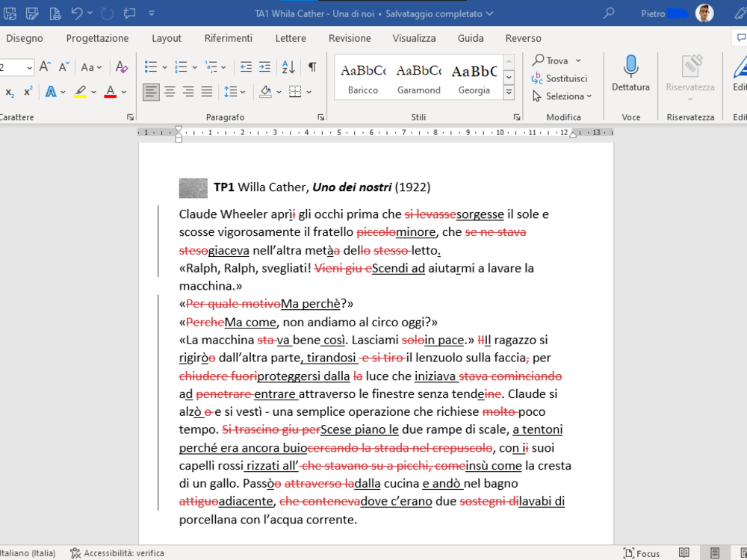This screenshot has height=560, width=747.
Task: Open search with the magnifier icon
Action: pyautogui.click(x=608, y=13)
